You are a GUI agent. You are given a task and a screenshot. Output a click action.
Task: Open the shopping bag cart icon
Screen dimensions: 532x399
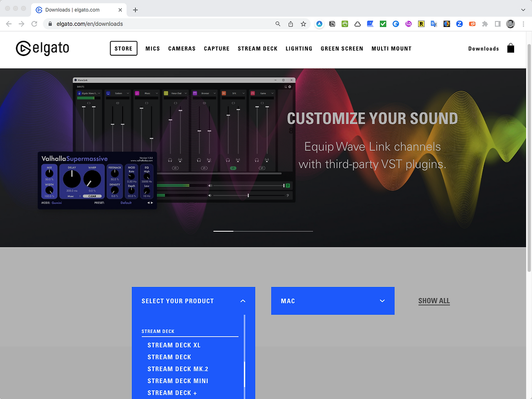511,48
